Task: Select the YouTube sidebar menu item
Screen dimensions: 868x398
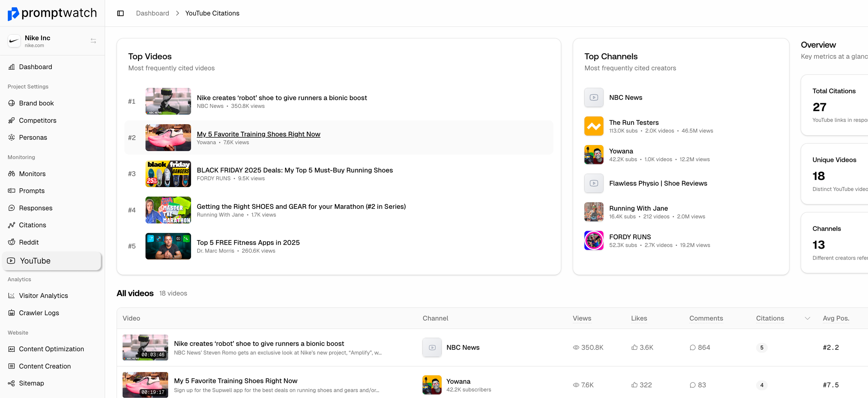Action: coord(35,261)
